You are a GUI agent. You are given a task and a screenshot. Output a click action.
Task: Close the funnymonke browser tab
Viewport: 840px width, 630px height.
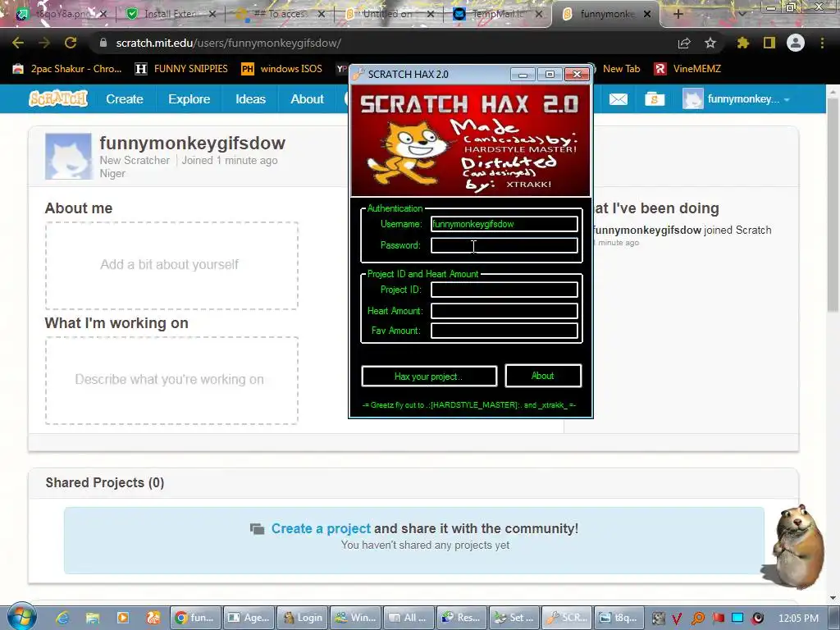click(647, 14)
